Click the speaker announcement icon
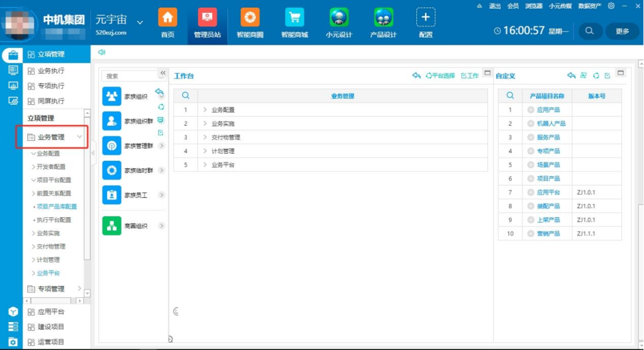 (102, 52)
